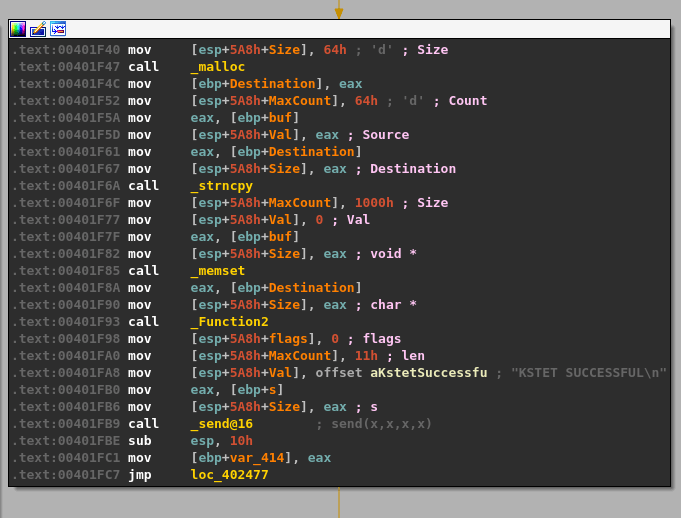The height and width of the screenshot is (518, 681).
Task: Click the edit node comment pencil icon
Action: [38, 29]
